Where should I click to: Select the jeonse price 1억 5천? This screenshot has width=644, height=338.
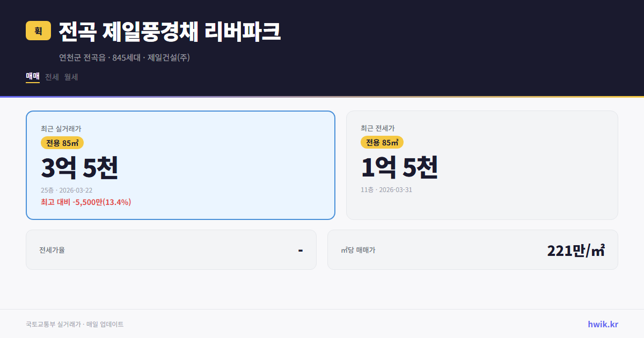point(400,167)
